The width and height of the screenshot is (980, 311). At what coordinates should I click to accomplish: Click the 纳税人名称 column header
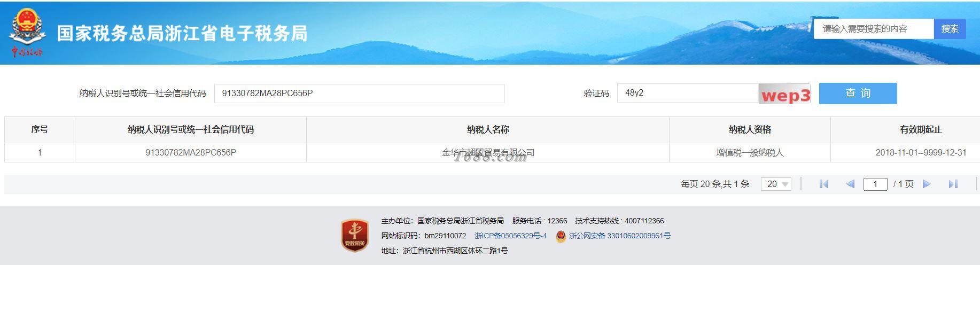[488, 130]
